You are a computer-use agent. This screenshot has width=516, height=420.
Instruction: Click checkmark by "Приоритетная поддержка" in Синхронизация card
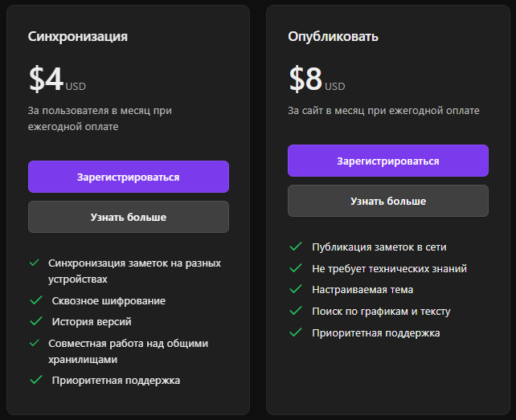pos(35,380)
